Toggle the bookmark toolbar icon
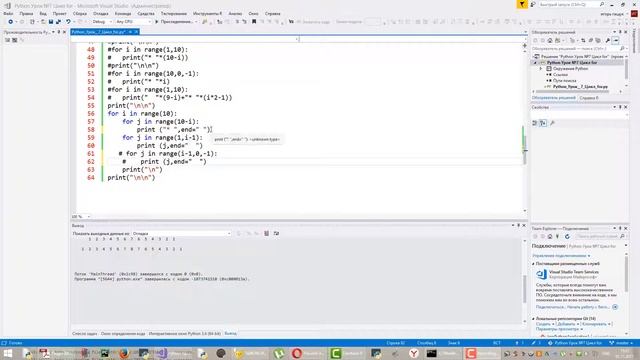The width and height of the screenshot is (640, 360). pyautogui.click(x=254, y=22)
